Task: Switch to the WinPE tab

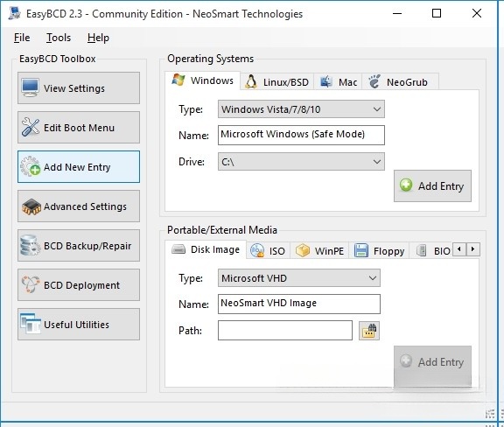Action: [320, 251]
